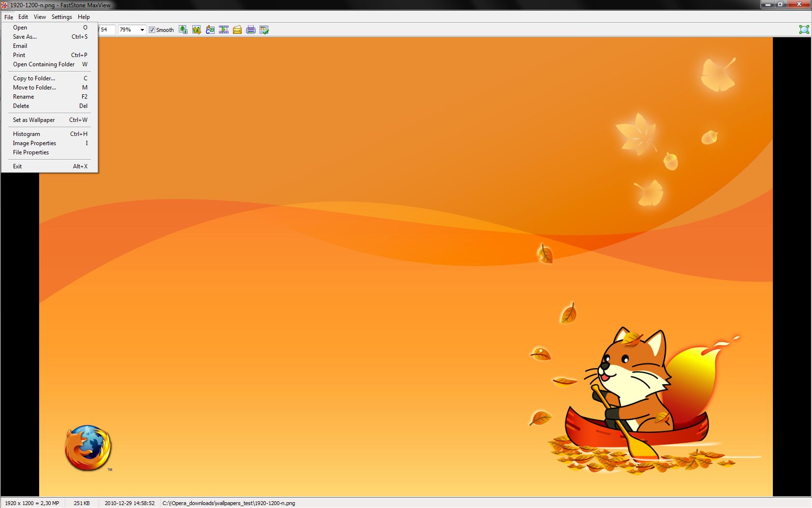Click the 1920 x 1200 = 2,30 MP status text

click(32, 503)
